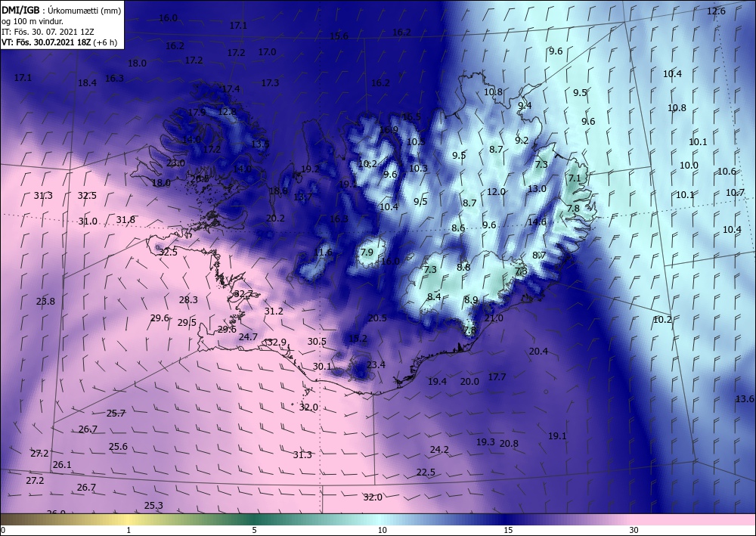Screen dimensions: 756x536
Task: Click the 12.0 value on the map
Action: point(496,192)
